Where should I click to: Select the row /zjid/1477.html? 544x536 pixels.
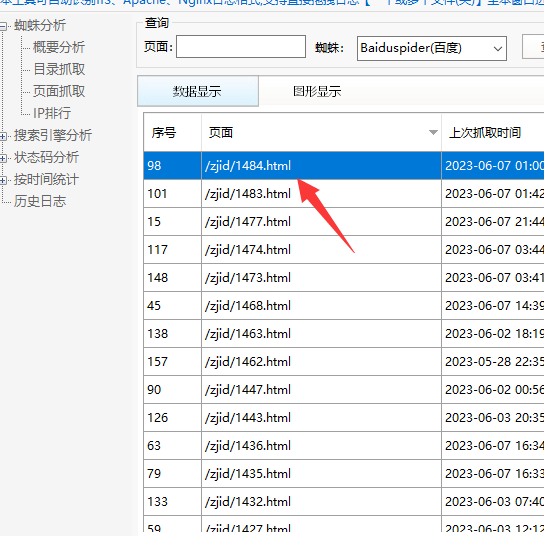[x=344, y=222]
